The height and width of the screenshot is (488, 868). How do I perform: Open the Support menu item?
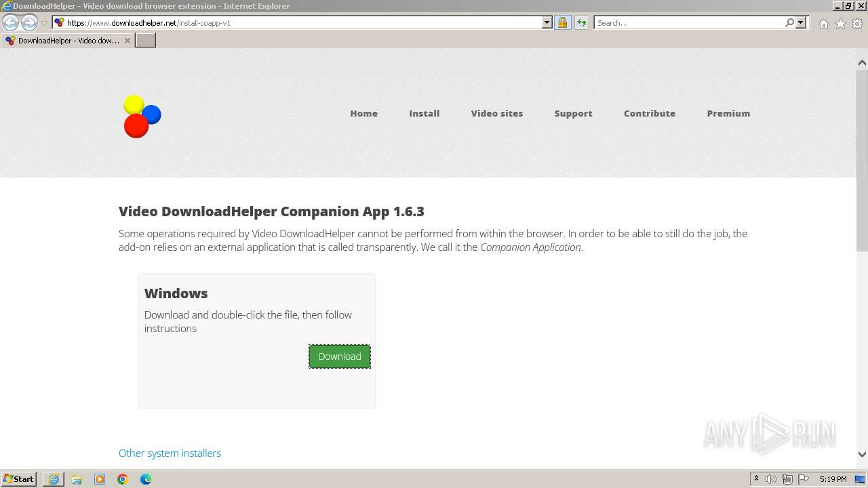pos(573,113)
